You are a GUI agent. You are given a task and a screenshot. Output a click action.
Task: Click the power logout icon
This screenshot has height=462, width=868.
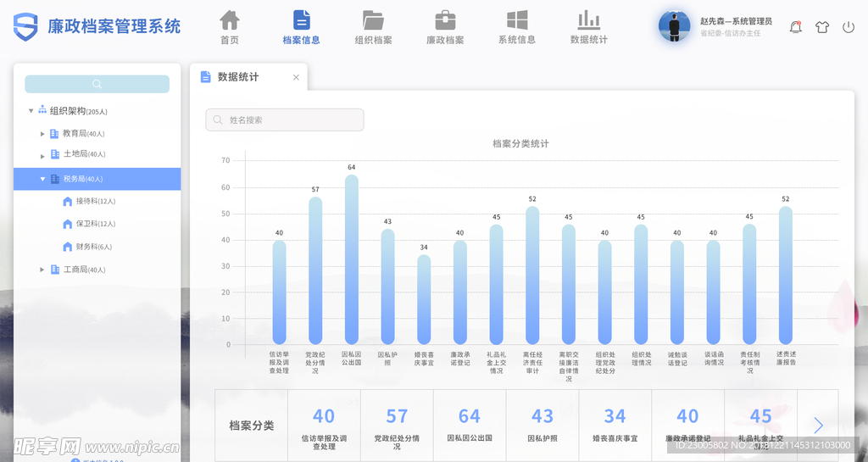pos(849,26)
